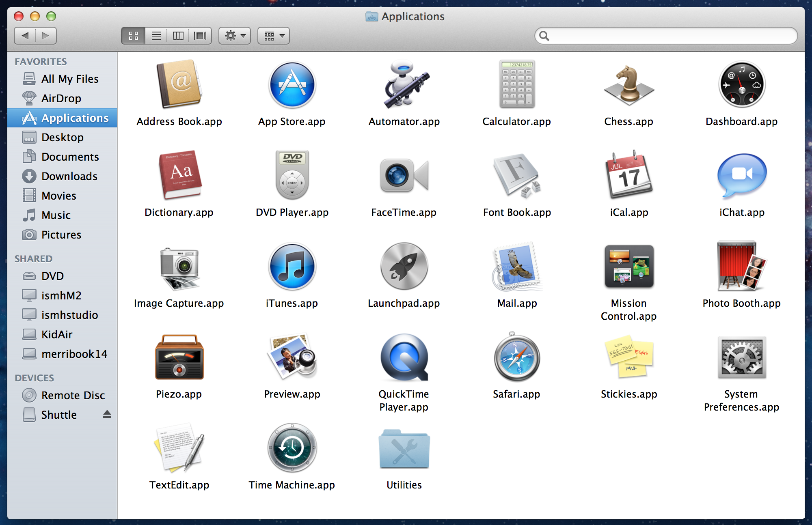Open Desktop from the sidebar
Image resolution: width=812 pixels, height=525 pixels.
click(x=62, y=137)
